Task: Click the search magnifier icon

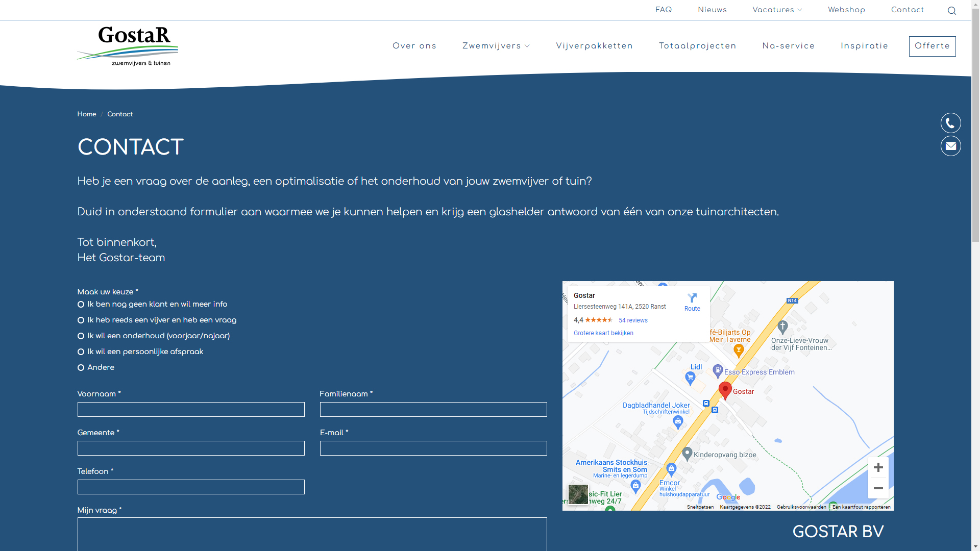Action: pos(951,11)
